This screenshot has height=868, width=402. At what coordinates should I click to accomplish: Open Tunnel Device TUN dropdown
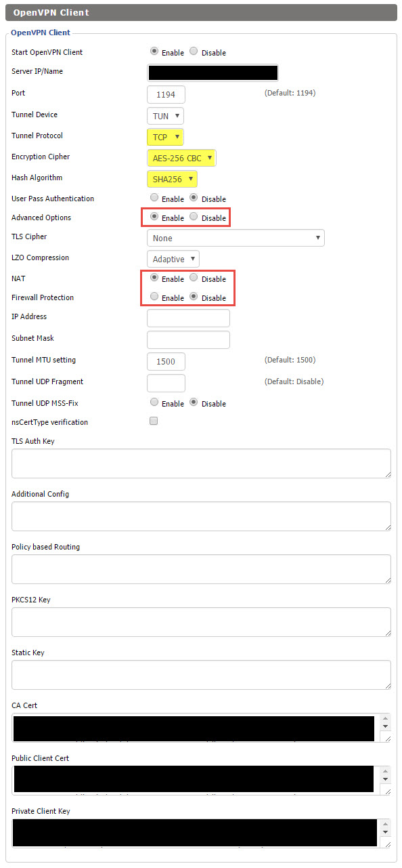[x=165, y=116]
